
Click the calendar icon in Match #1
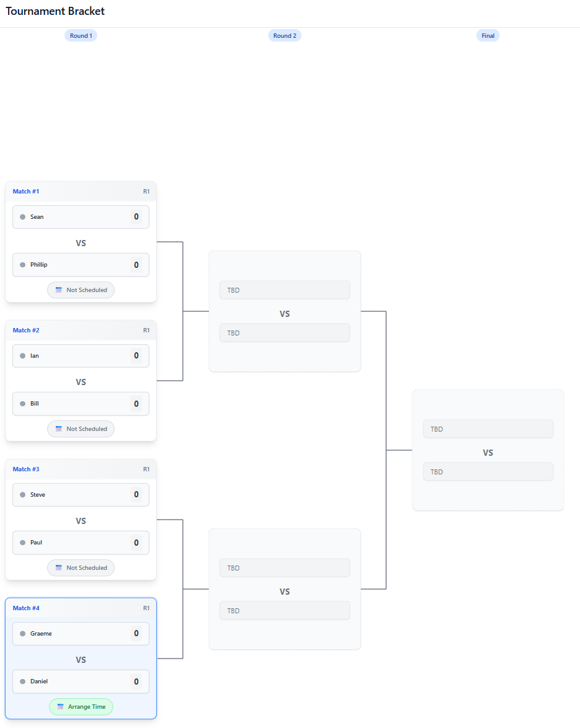59,290
